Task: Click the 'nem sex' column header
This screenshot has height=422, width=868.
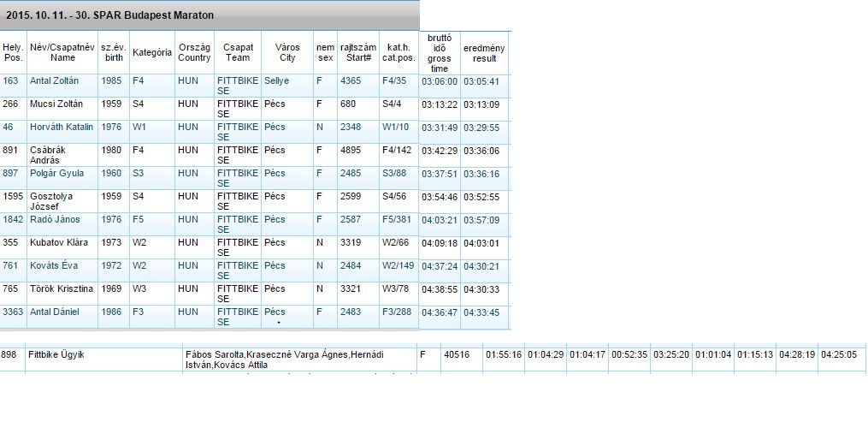Action: [x=326, y=53]
